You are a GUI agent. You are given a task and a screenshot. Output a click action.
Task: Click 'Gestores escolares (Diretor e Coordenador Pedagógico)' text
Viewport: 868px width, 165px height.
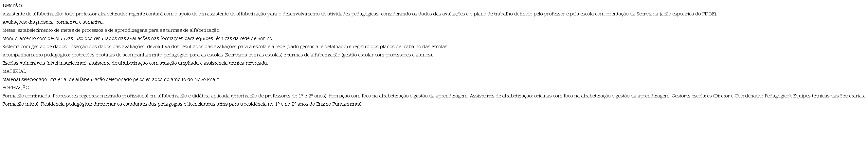(731, 96)
